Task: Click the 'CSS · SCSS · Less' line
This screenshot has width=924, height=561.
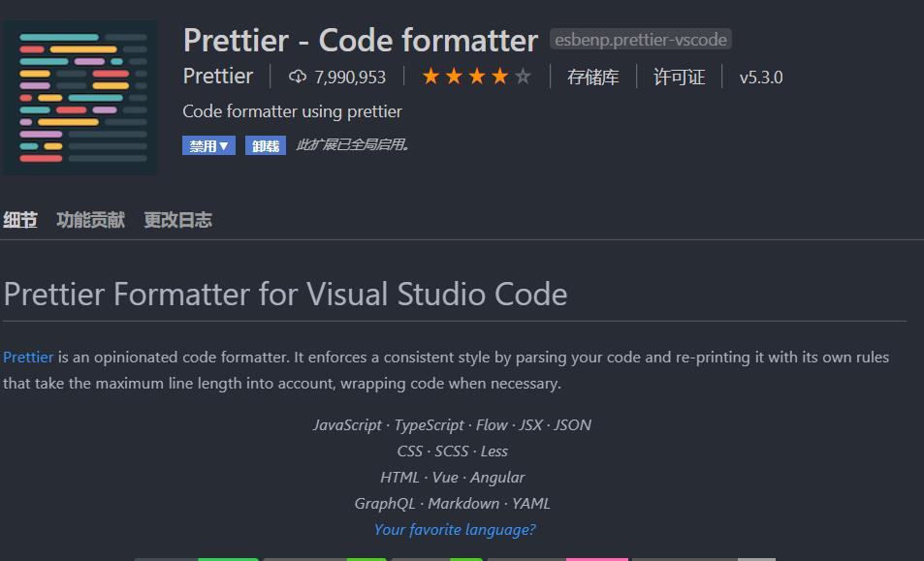Action: coord(452,452)
